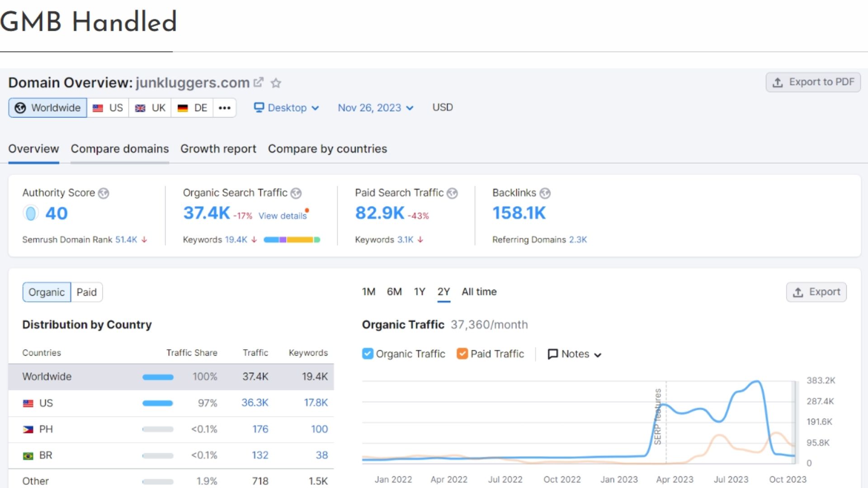
Task: Click the external link icon beside junkluggers.com
Action: click(258, 82)
